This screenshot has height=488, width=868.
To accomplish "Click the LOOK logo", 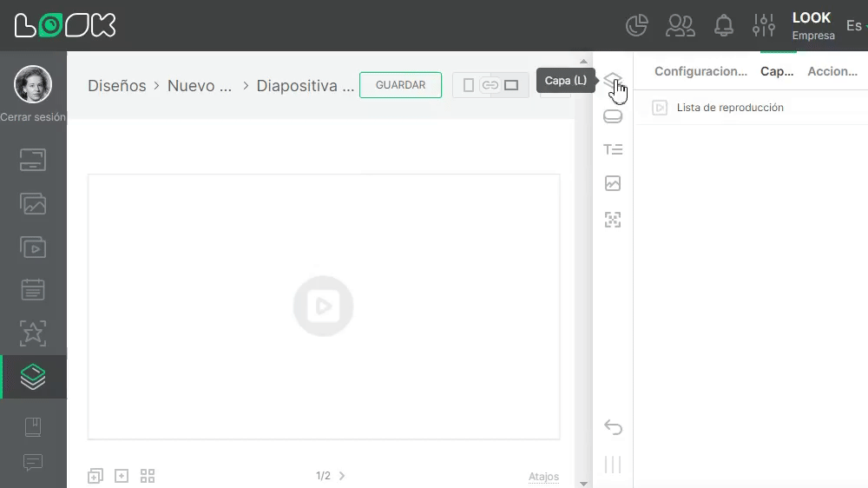I will [65, 25].
